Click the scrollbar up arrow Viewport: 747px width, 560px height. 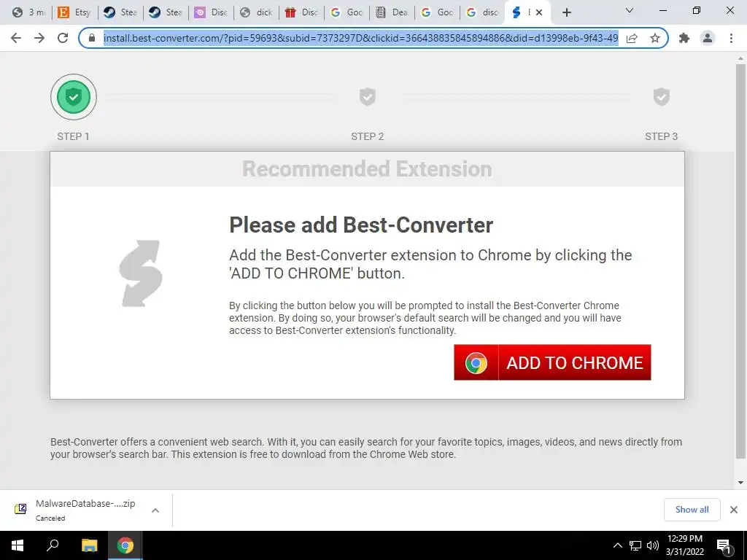click(x=740, y=58)
